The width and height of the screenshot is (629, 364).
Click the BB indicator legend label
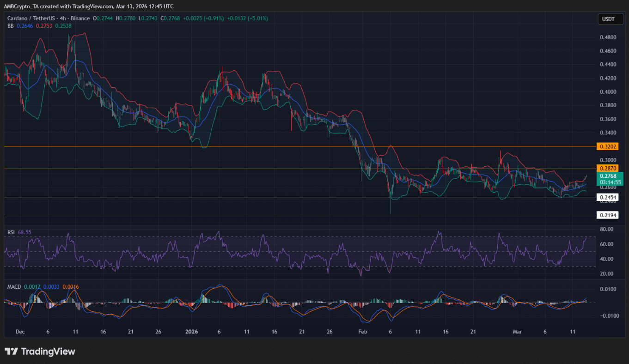[x=10, y=26]
